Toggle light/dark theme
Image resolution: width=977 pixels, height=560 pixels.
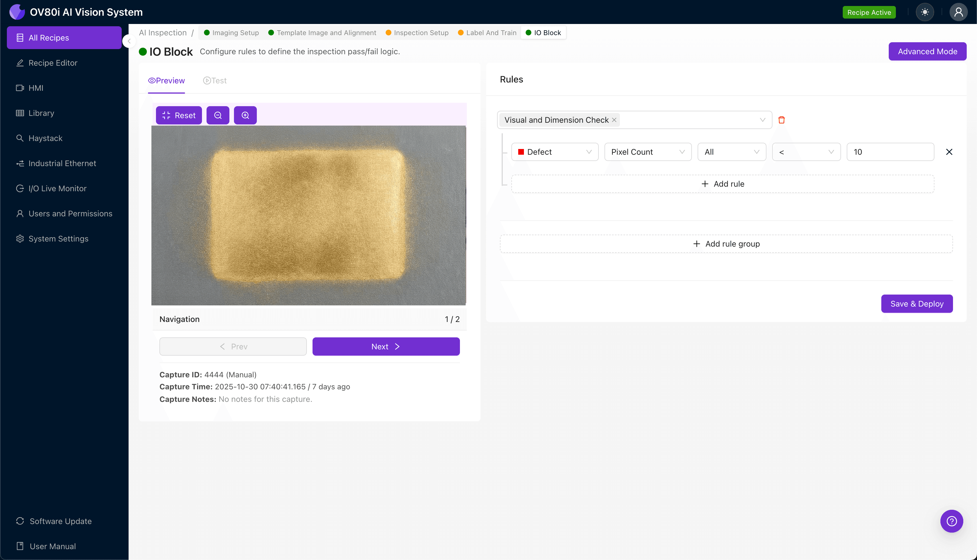[x=925, y=12]
